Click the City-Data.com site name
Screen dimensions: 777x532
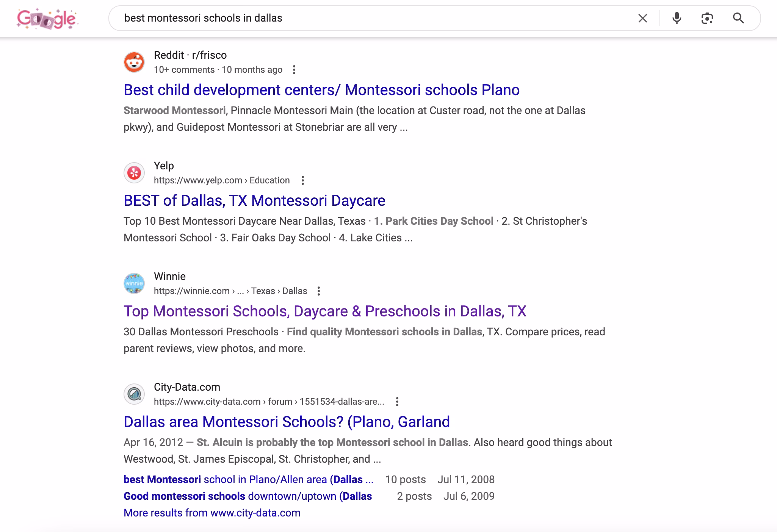(187, 387)
